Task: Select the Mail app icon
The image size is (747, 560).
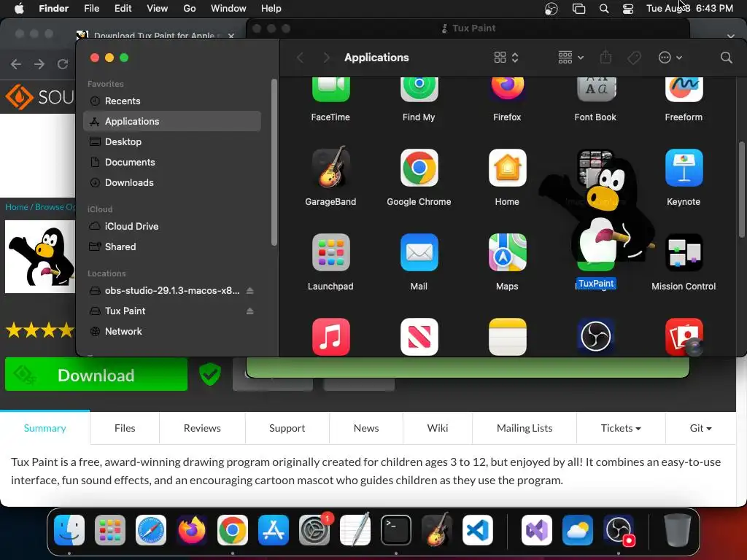Action: (419, 252)
